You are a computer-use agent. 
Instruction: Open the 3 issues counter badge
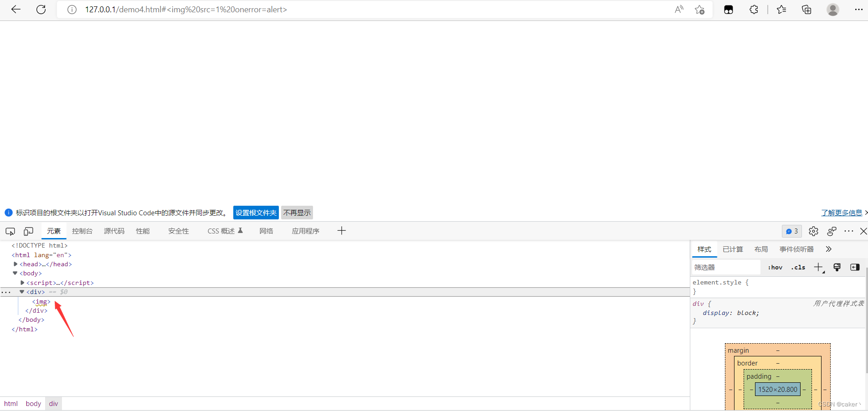tap(792, 231)
